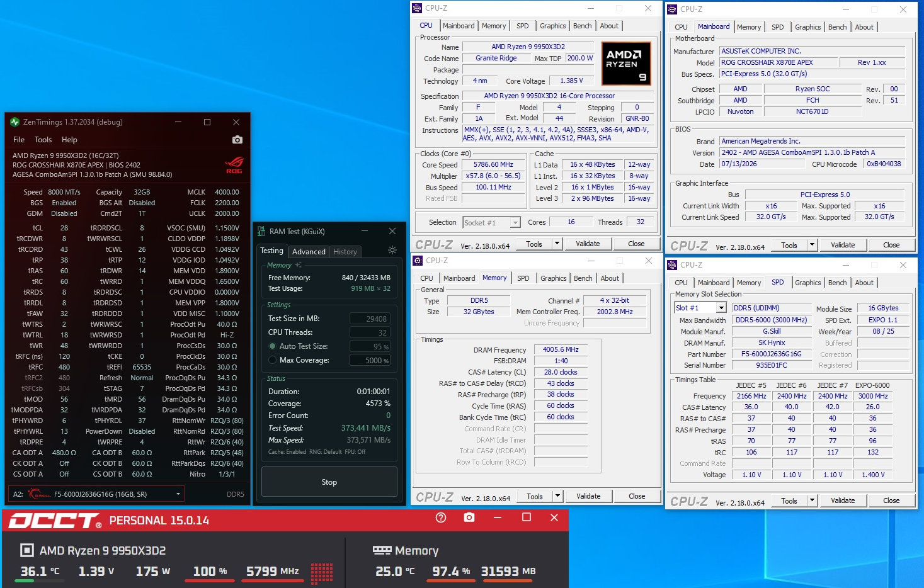Viewport: 924px width, 588px height.
Task: Click the OCCT logo in the red title bar
Action: coord(55,521)
